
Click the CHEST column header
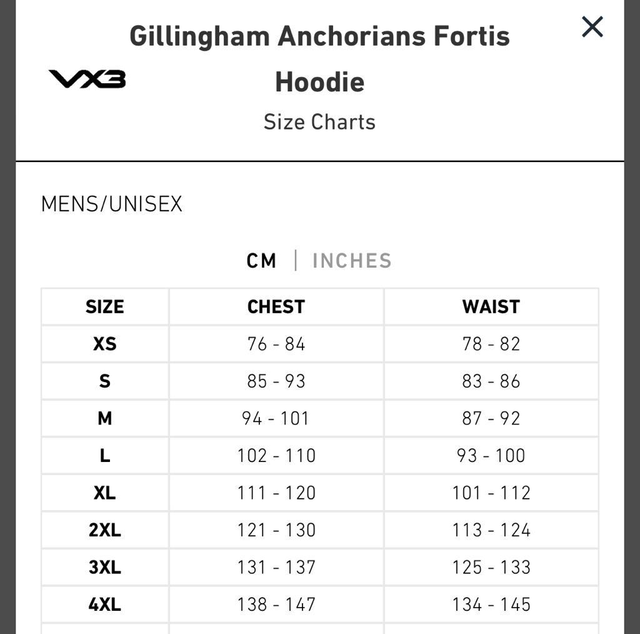pyautogui.click(x=276, y=307)
